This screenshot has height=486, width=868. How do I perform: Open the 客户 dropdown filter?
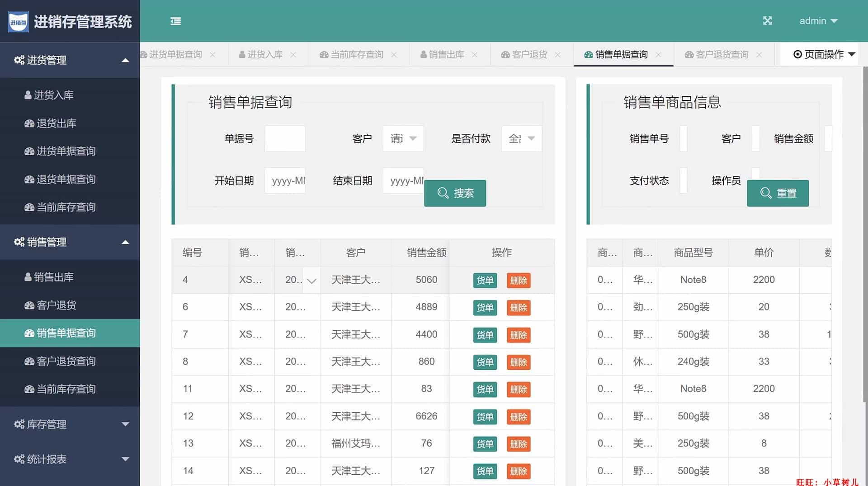pyautogui.click(x=403, y=138)
